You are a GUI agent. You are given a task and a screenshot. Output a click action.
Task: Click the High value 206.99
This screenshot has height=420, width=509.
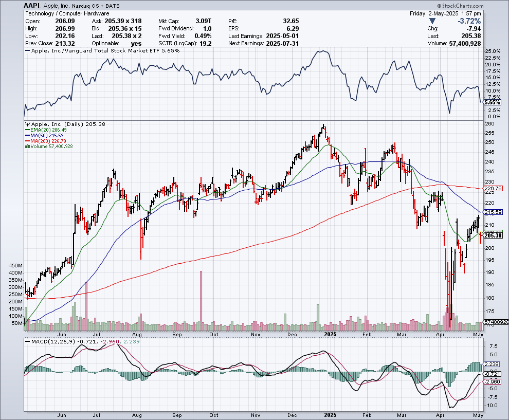click(x=65, y=29)
